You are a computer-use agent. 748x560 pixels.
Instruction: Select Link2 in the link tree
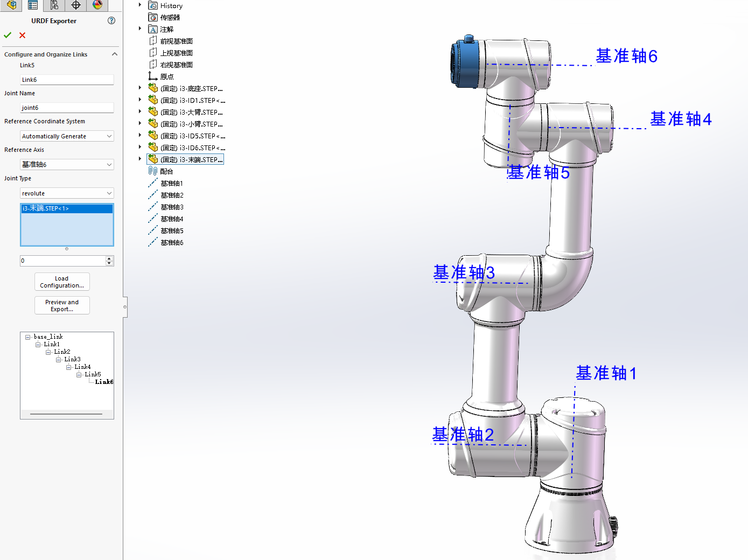point(62,352)
